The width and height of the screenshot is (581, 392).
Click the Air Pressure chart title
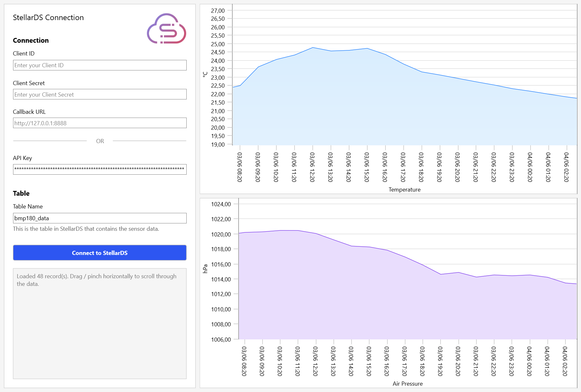pos(408,384)
